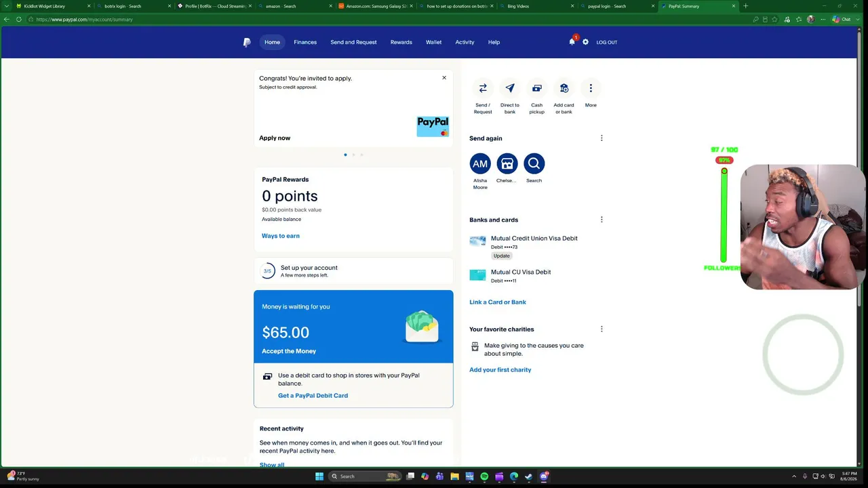The width and height of the screenshot is (868, 488).
Task: Click Apply now on credit offer
Action: tap(275, 138)
